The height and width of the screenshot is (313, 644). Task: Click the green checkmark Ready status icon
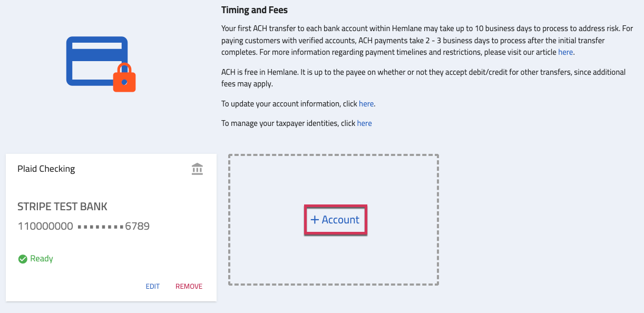point(23,259)
